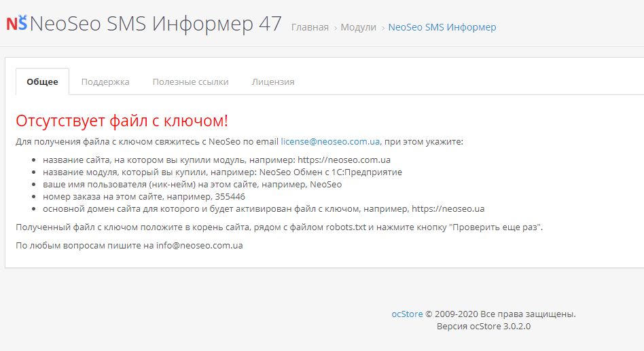Click list item about NeoSeo Обмен с 1С:Предприятие
This screenshot has height=351, width=644.
(x=222, y=172)
